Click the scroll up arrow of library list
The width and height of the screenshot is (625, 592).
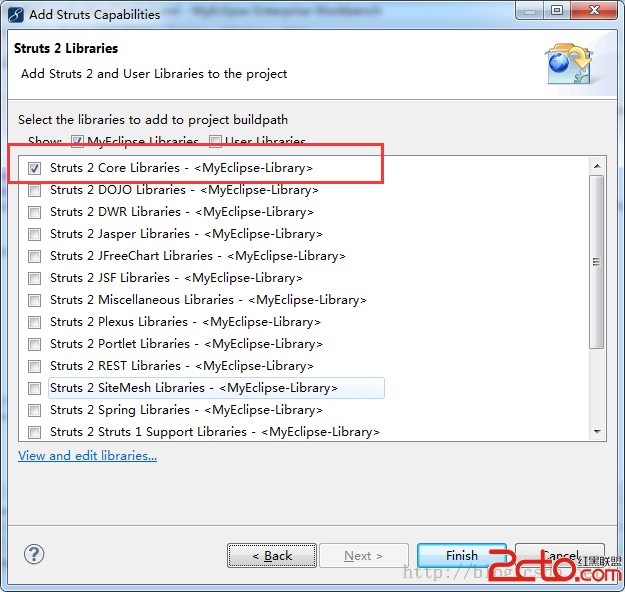597,166
